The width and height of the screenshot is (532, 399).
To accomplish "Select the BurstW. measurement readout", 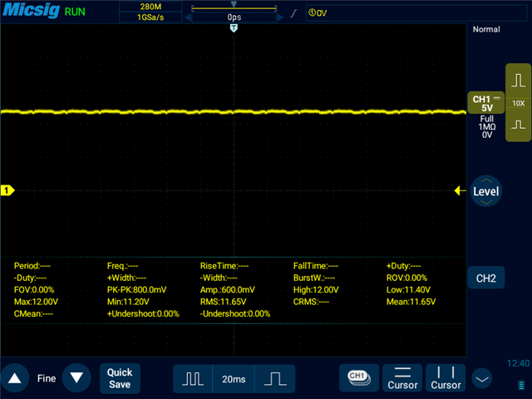I will pos(314,278).
